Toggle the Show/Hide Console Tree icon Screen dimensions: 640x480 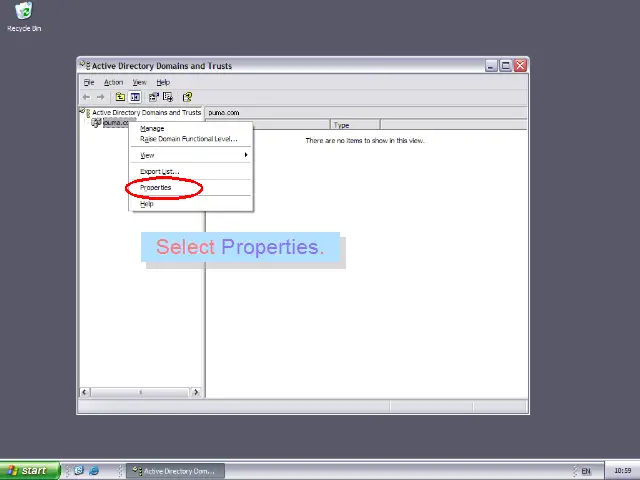point(135,97)
